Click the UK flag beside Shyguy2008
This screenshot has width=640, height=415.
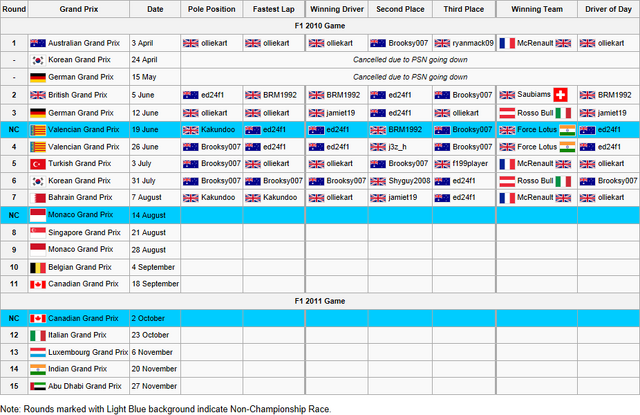378,181
